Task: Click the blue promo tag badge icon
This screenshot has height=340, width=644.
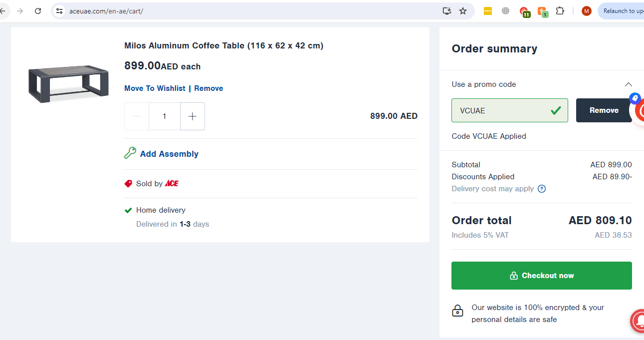Action: tap(635, 98)
